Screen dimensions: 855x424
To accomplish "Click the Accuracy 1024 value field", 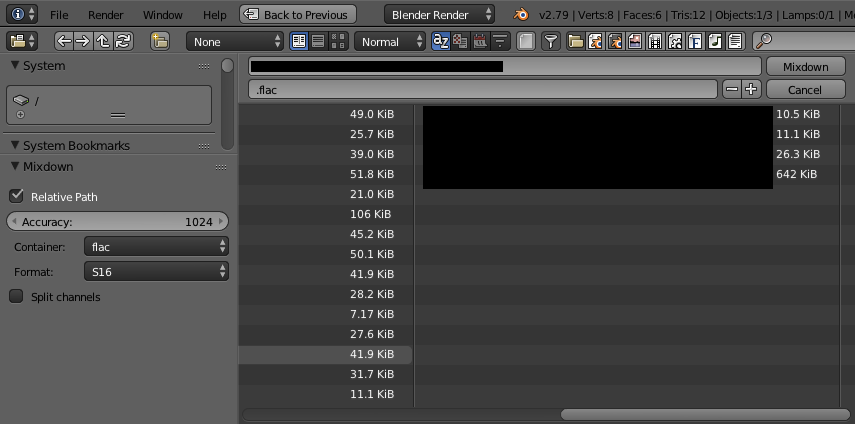I will [x=117, y=221].
